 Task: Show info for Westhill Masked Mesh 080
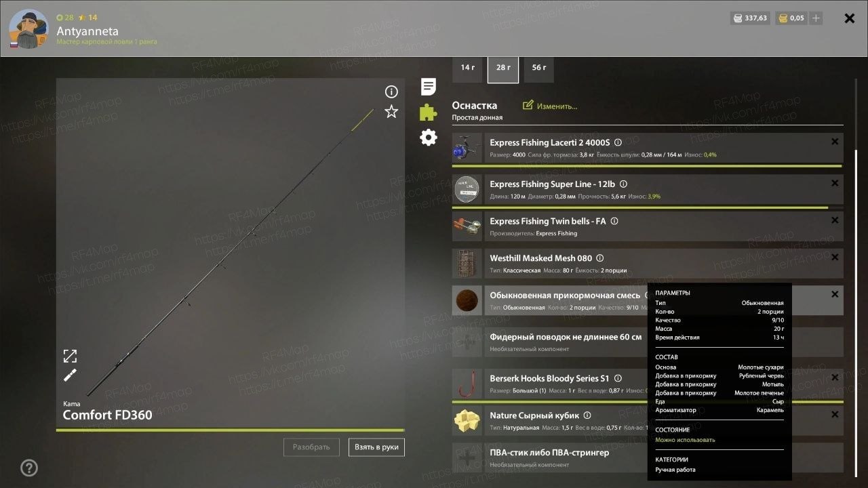599,258
